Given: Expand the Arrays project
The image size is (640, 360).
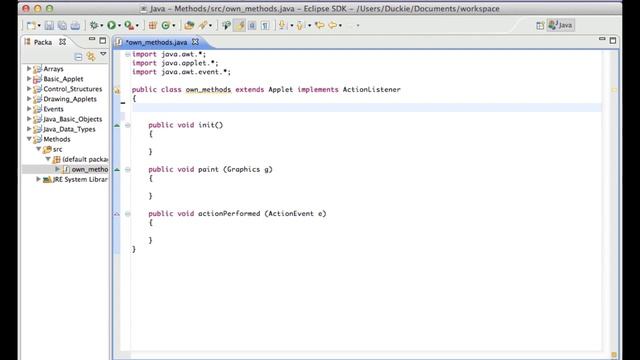Looking at the screenshot, I should tap(29, 69).
